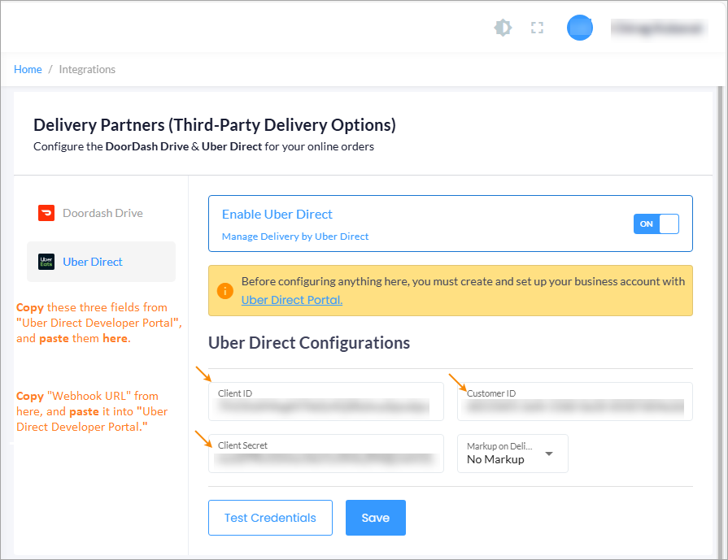Toggle the dark/light theme icon

[503, 28]
